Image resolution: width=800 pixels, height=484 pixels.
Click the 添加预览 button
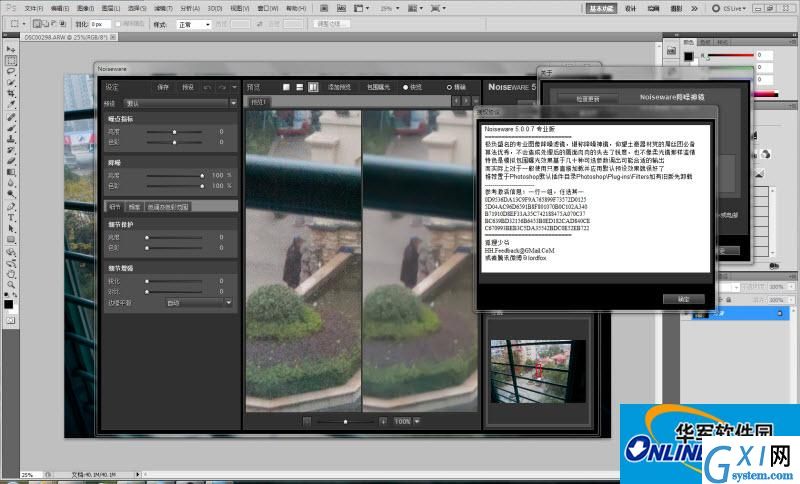click(x=340, y=87)
